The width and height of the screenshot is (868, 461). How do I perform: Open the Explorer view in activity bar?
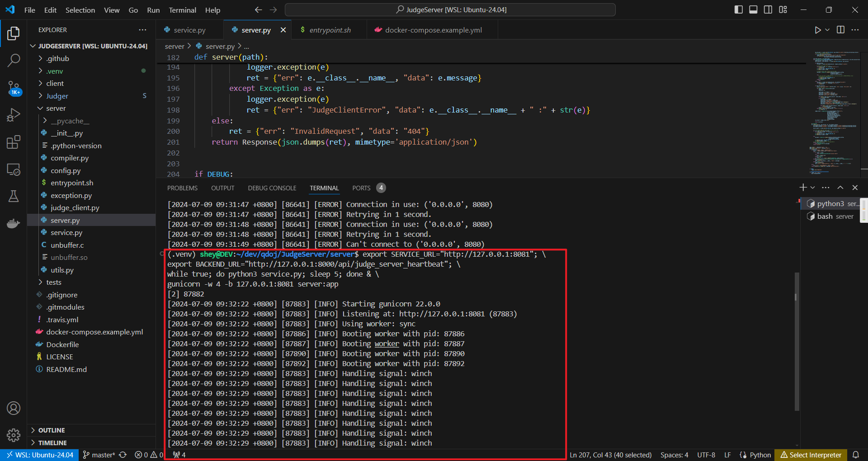[x=14, y=33]
